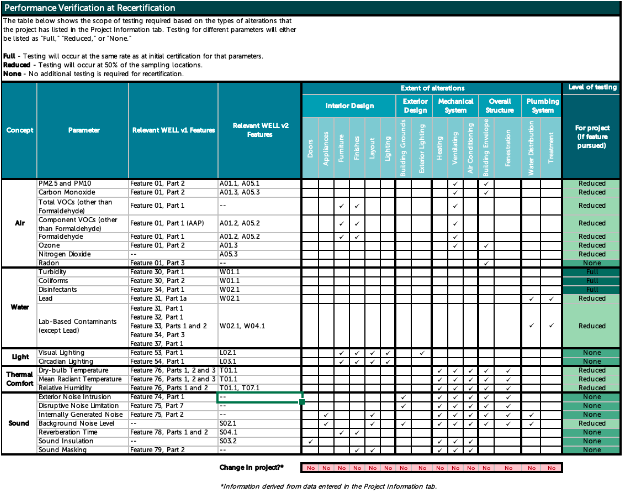Select the Light concept cell
The width and height of the screenshot is (627, 497).
(x=19, y=357)
